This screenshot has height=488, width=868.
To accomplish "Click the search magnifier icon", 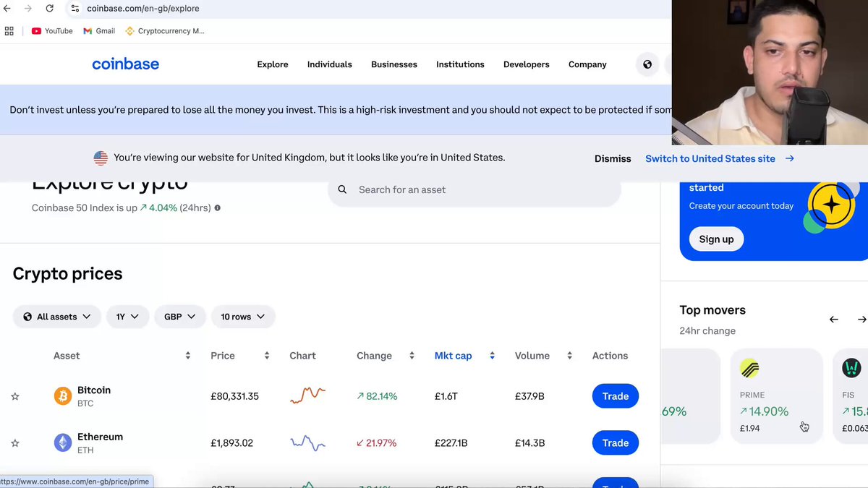I will click(x=343, y=189).
